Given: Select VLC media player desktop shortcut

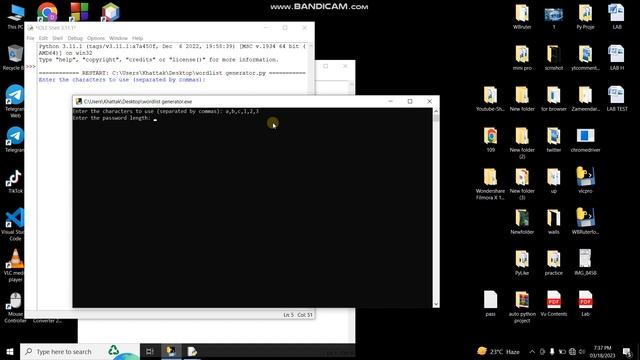Looking at the screenshot, I should point(15,265).
